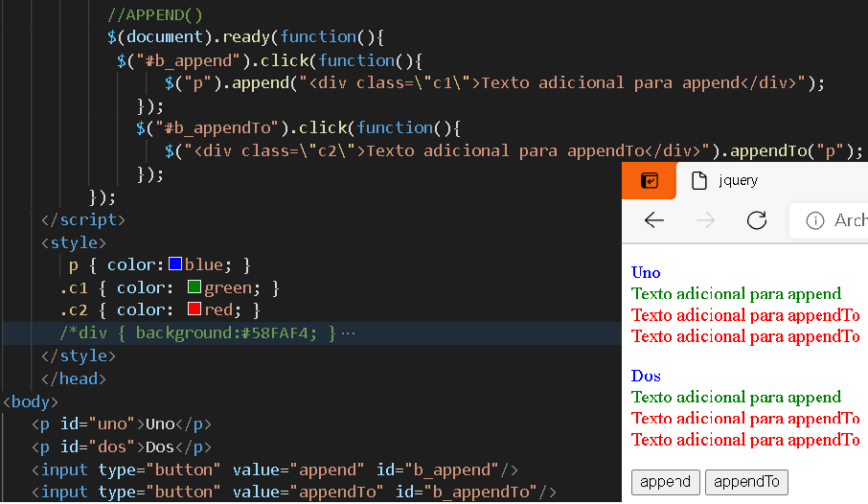This screenshot has width=868, height=504.
Task: Click the <body> tag in editor
Action: click(31, 401)
